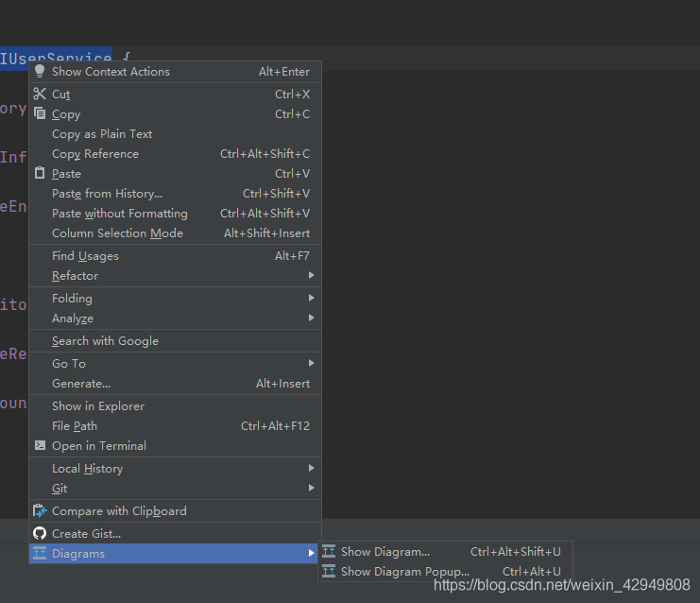Click the icon beside Show Diagram...
Viewport: 700px width, 603px height.
(x=329, y=551)
